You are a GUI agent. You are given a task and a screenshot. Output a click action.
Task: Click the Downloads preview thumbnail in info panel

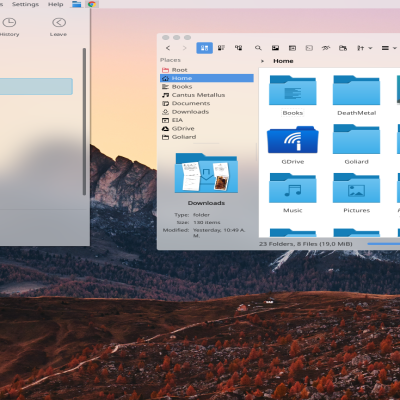point(206,173)
